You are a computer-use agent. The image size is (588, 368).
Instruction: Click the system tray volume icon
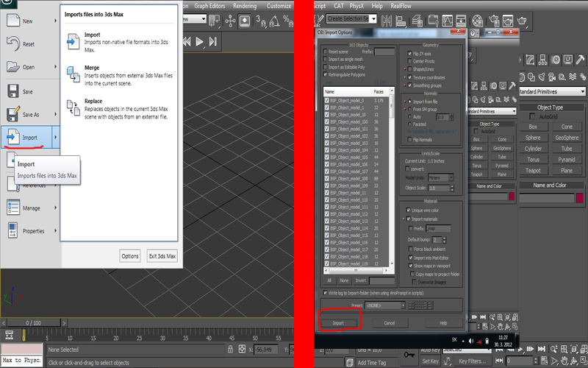470,341
